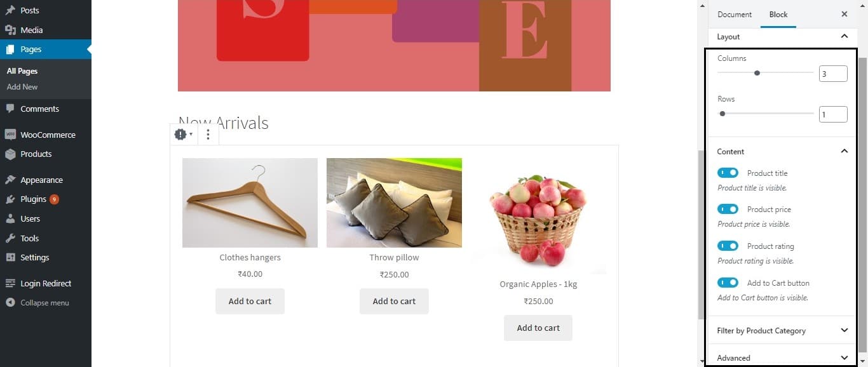868x367 pixels.
Task: Open Add New under Pages
Action: click(22, 86)
